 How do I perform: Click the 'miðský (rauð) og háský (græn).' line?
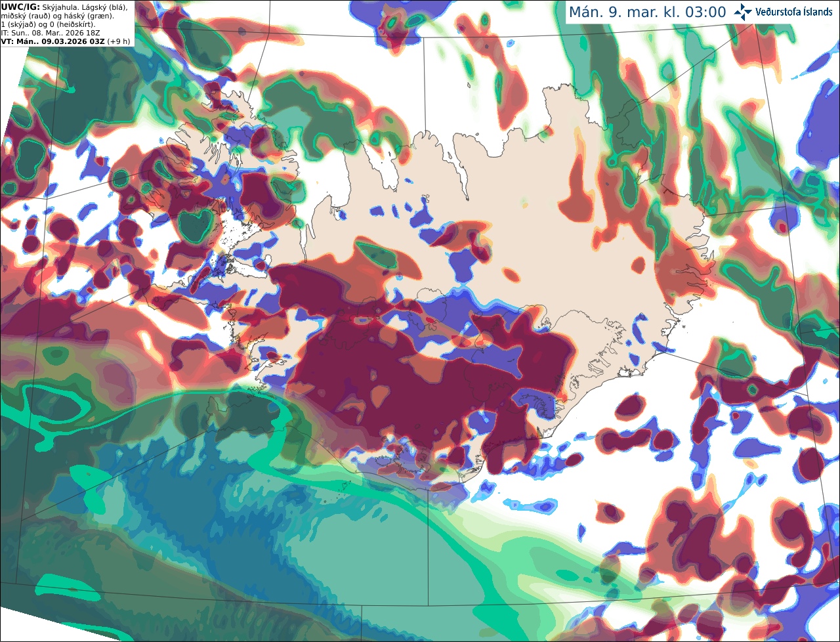(57, 15)
